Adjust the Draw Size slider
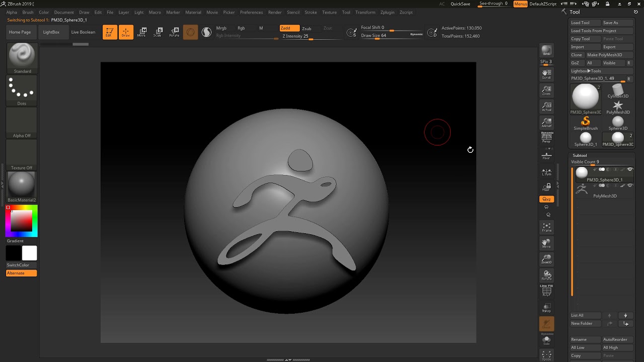 click(x=392, y=36)
